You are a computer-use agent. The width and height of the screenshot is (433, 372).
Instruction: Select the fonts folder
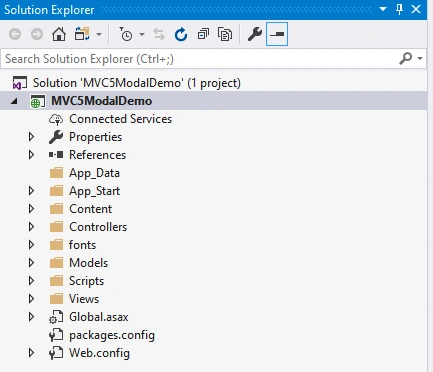pos(82,245)
